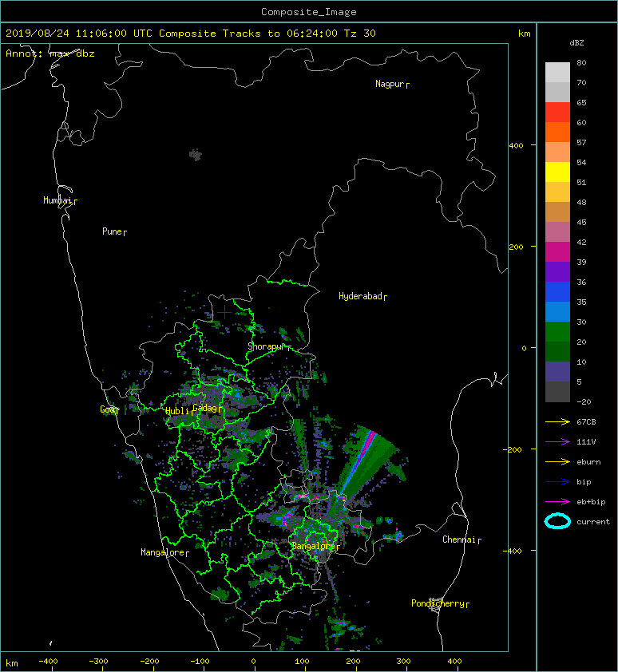618x672 pixels.
Task: Click the isolated gray echo north of Pune
Action: click(x=196, y=154)
